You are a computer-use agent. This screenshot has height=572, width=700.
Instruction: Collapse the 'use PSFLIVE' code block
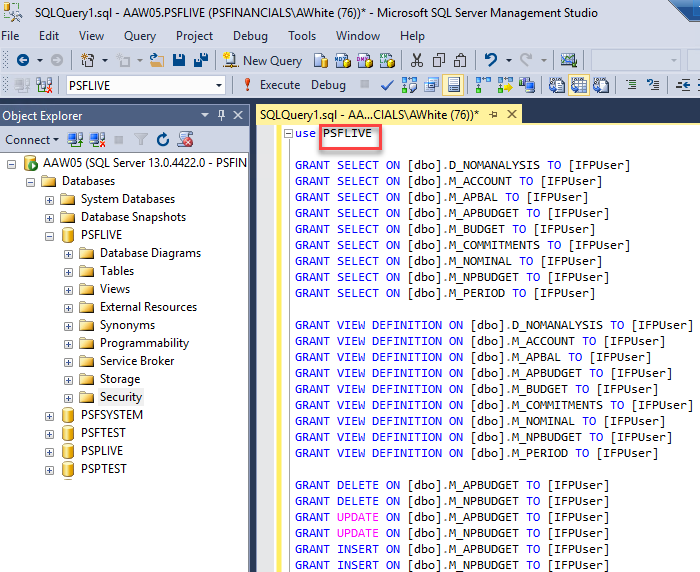tap(288, 134)
